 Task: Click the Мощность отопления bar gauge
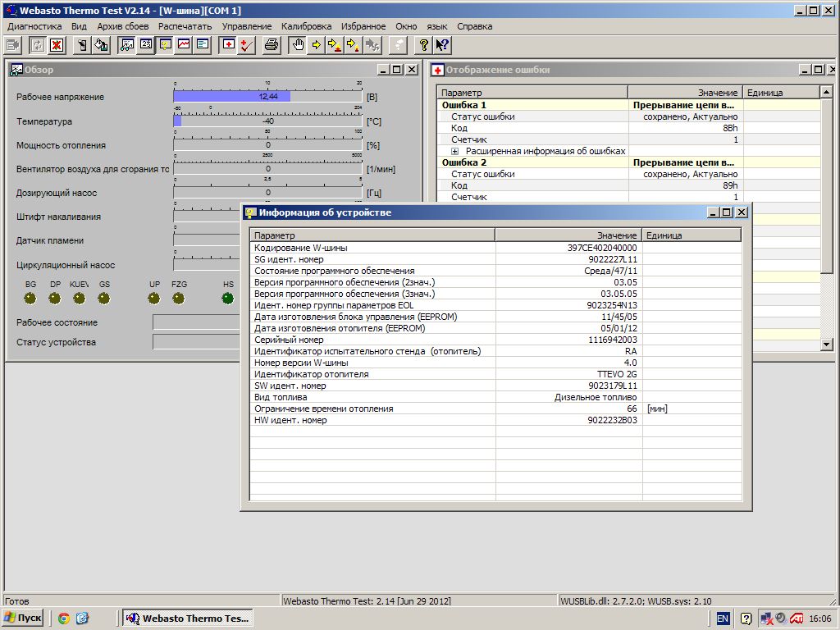[x=268, y=144]
